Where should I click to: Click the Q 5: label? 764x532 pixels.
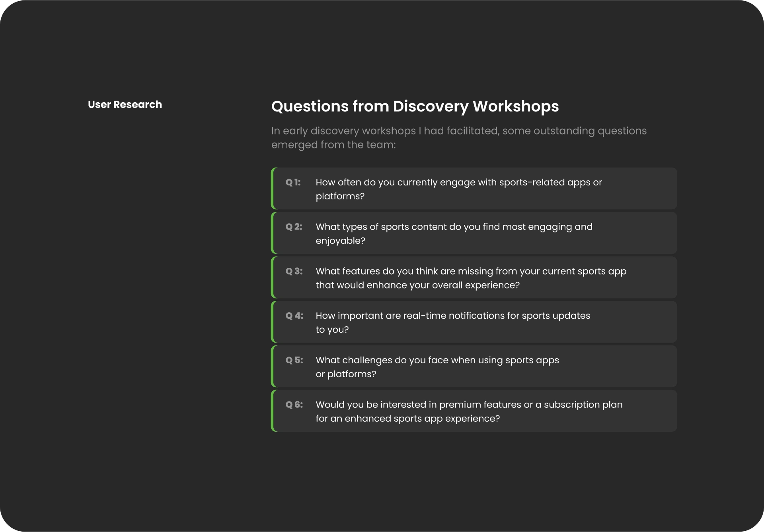click(x=294, y=360)
